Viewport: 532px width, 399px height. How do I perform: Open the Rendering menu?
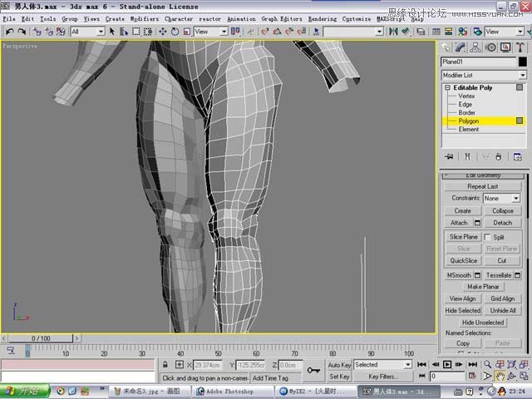click(323, 18)
